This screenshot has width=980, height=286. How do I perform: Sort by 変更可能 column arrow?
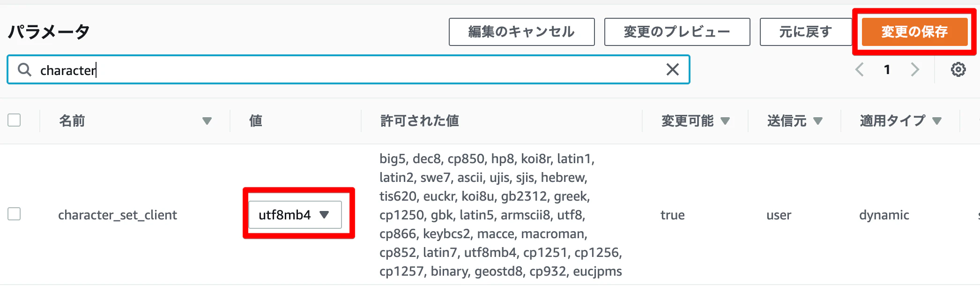tap(725, 121)
